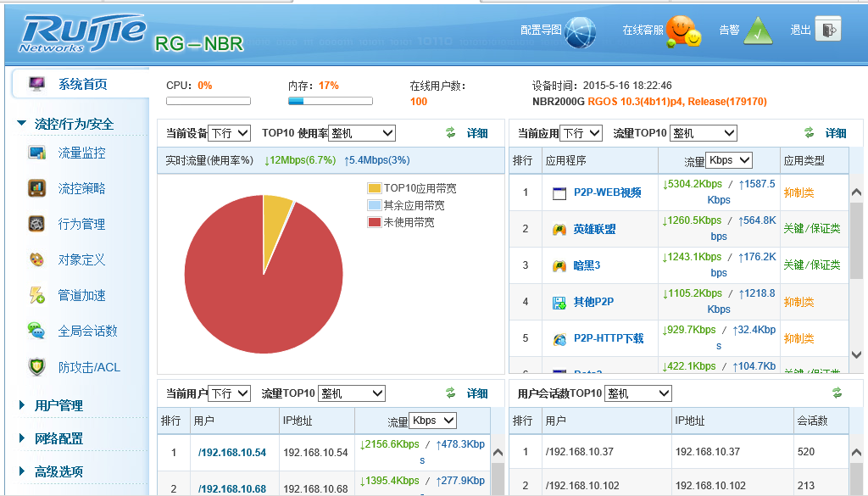Open 流量监控 menu item

point(82,153)
